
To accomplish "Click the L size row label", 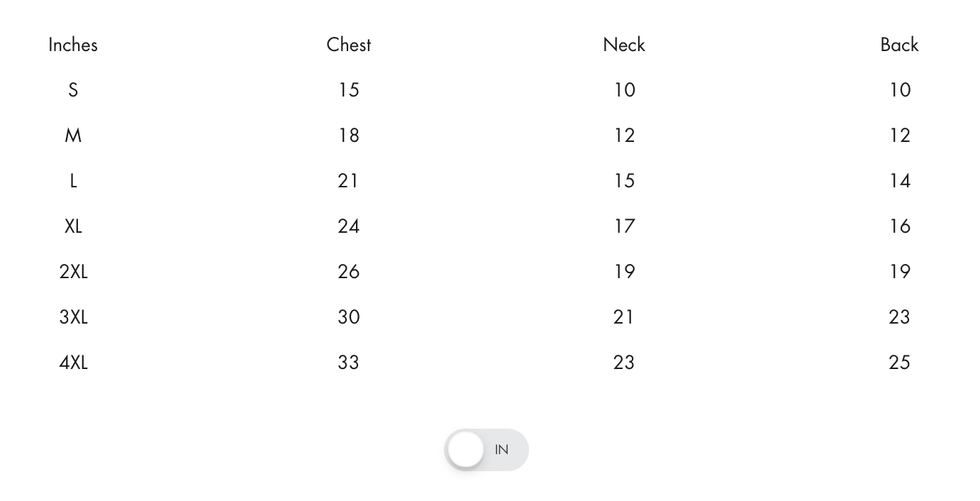I will (73, 181).
